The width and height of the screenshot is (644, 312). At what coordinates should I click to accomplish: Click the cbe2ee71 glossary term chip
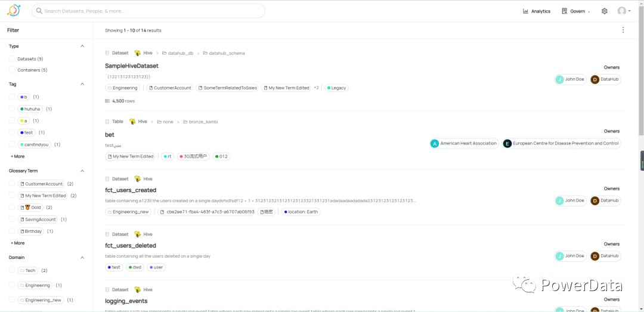[207, 212]
